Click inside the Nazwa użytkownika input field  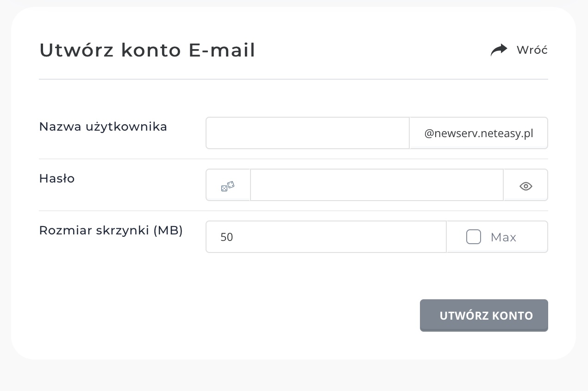307,133
